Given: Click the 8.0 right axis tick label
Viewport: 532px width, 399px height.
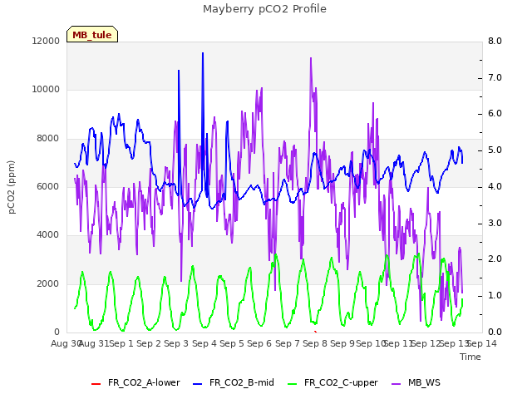Looking at the screenshot, I should click(495, 41).
